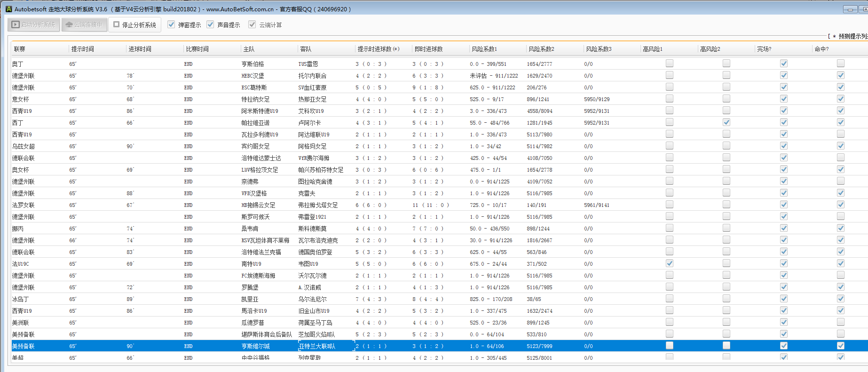Minimize the Autobetsoft window
The image size is (868, 372).
[850, 9]
